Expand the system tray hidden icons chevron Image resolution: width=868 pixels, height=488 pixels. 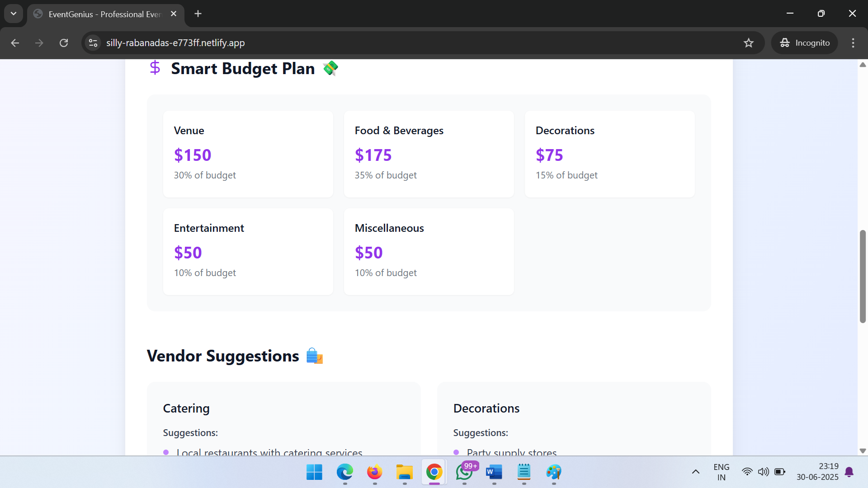[696, 472]
